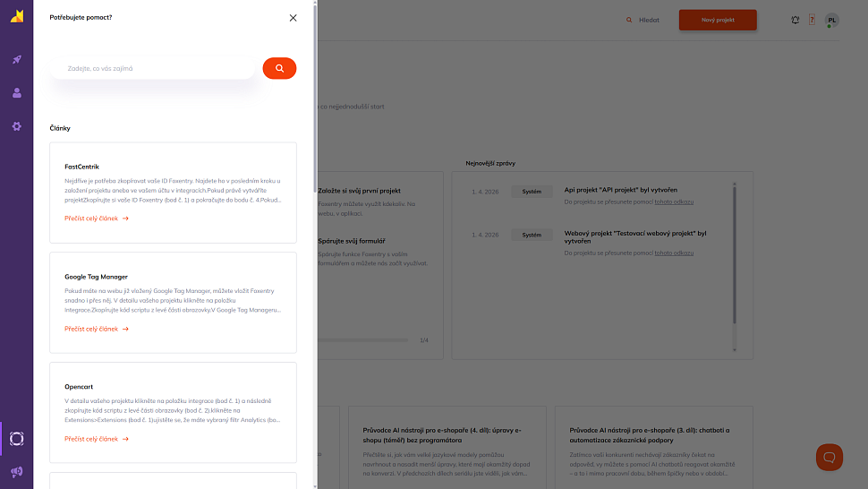Click the news scrollbar up arrow
This screenshot has height=489, width=868.
tap(735, 184)
